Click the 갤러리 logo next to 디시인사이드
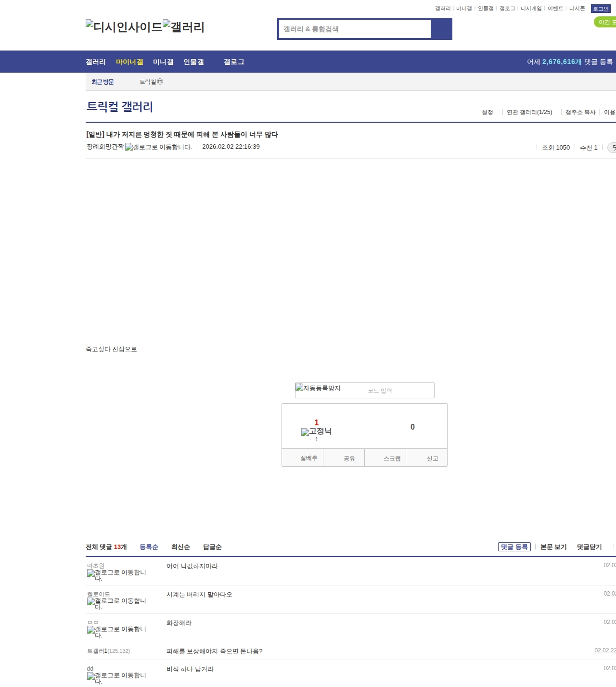 184,27
